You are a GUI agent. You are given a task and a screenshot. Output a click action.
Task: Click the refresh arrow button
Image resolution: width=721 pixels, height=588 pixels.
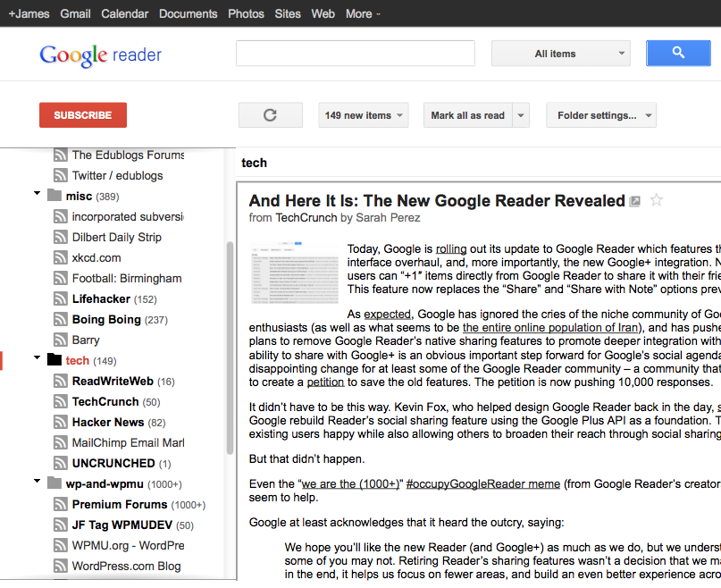click(x=271, y=115)
